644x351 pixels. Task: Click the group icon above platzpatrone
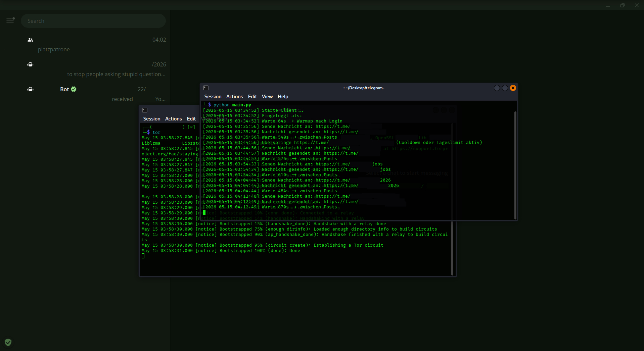tap(30, 40)
